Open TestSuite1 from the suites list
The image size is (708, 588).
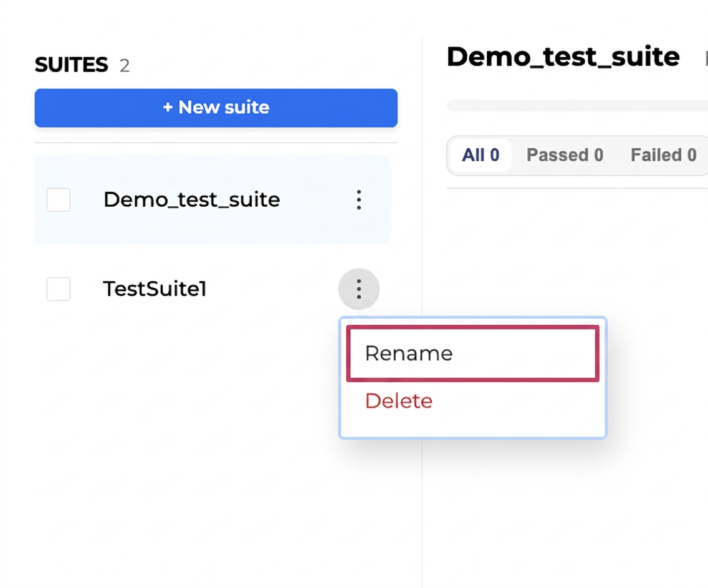click(x=155, y=289)
